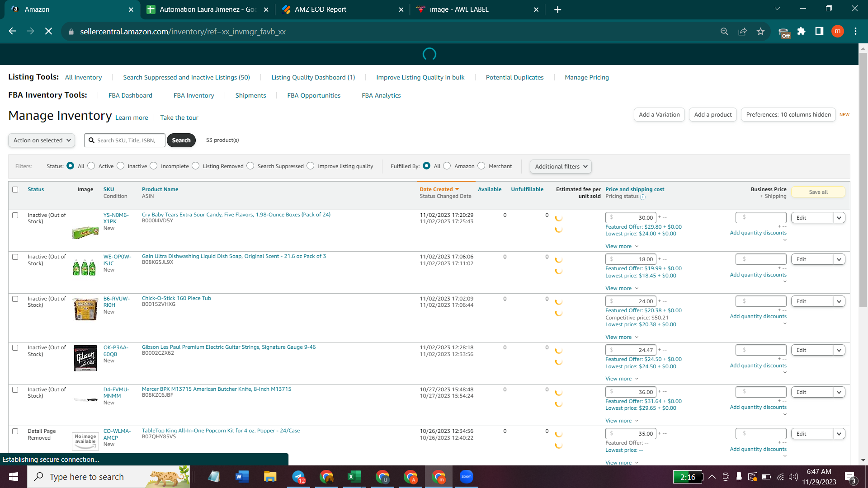Expand View more for Cry Baby Tears pricing
Image resolution: width=868 pixels, height=488 pixels.
tap(622, 247)
